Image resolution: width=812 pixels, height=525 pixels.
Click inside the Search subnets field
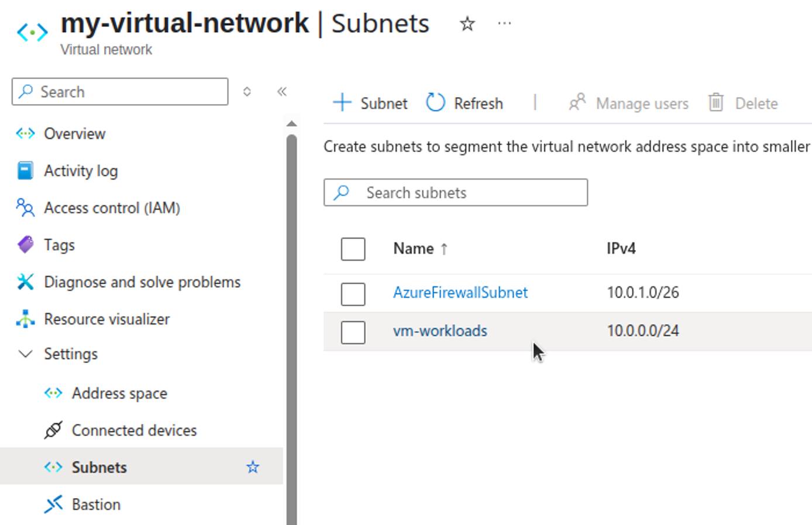(456, 192)
